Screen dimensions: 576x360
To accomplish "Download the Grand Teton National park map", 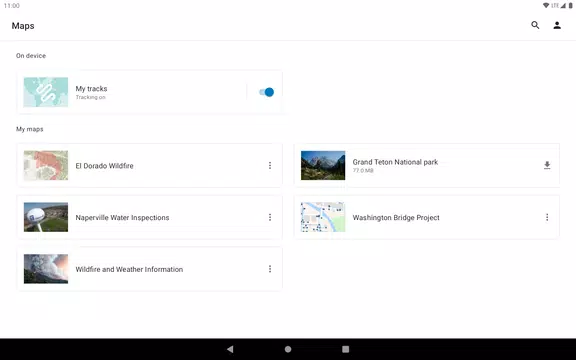I will pyautogui.click(x=547, y=165).
